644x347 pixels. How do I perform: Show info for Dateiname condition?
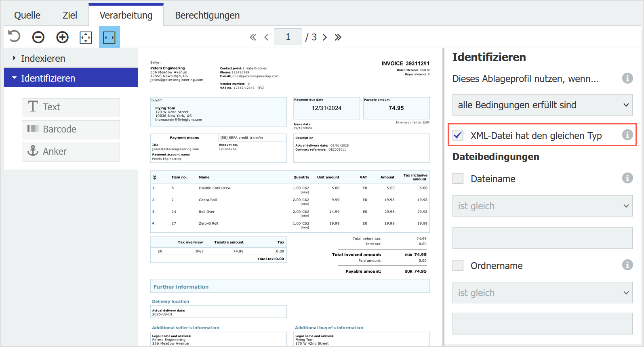coord(627,178)
